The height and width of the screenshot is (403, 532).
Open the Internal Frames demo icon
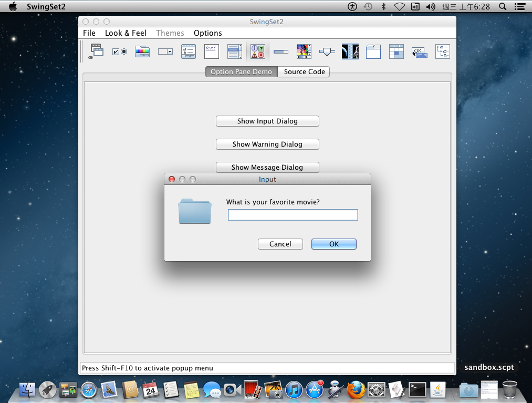point(96,51)
